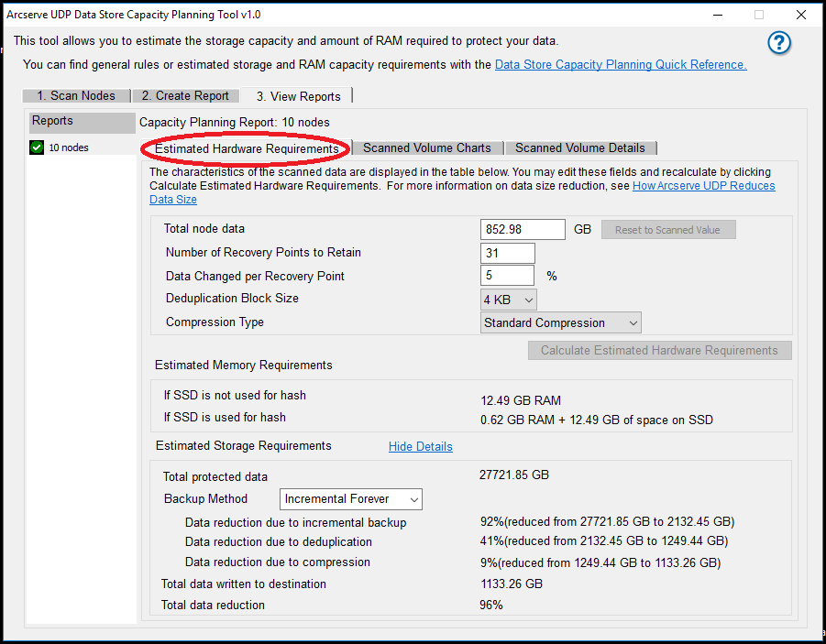Click the Estimated Storage Requirements label

pyautogui.click(x=243, y=446)
